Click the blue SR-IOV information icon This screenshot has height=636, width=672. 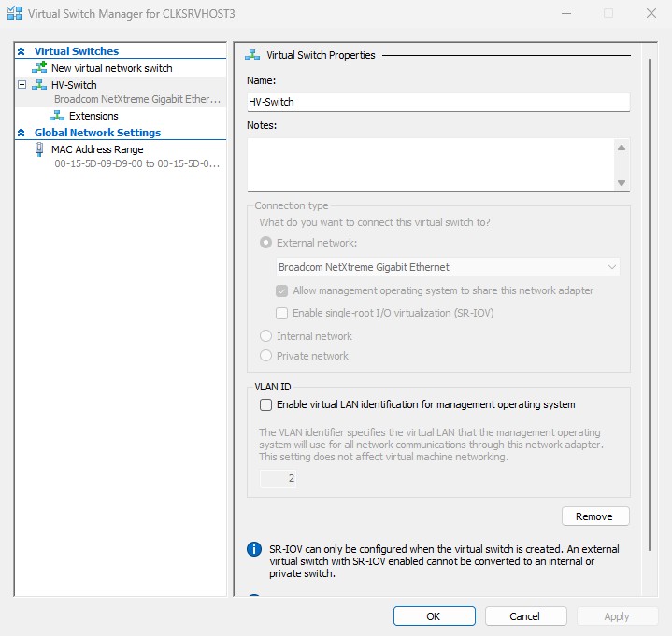point(253,549)
